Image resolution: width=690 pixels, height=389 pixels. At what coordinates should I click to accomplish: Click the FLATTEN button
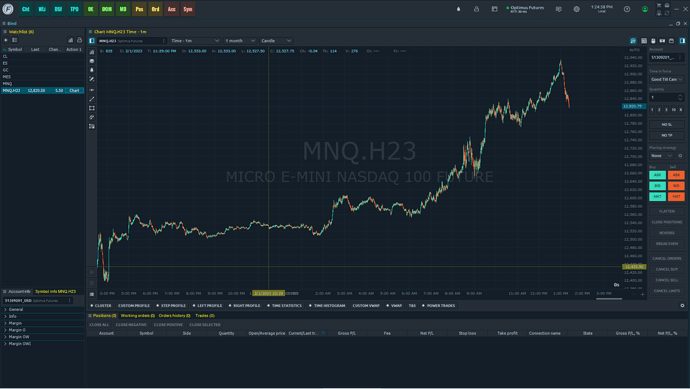tap(667, 211)
